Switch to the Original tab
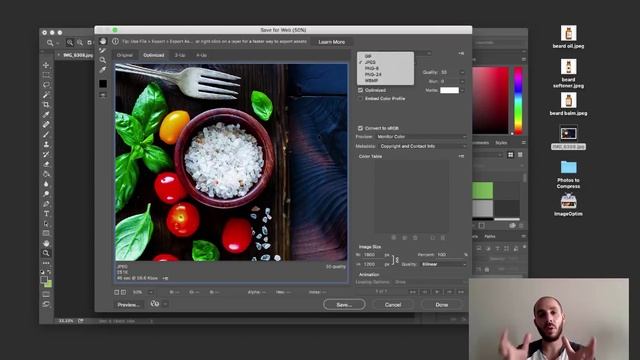 [x=125, y=55]
